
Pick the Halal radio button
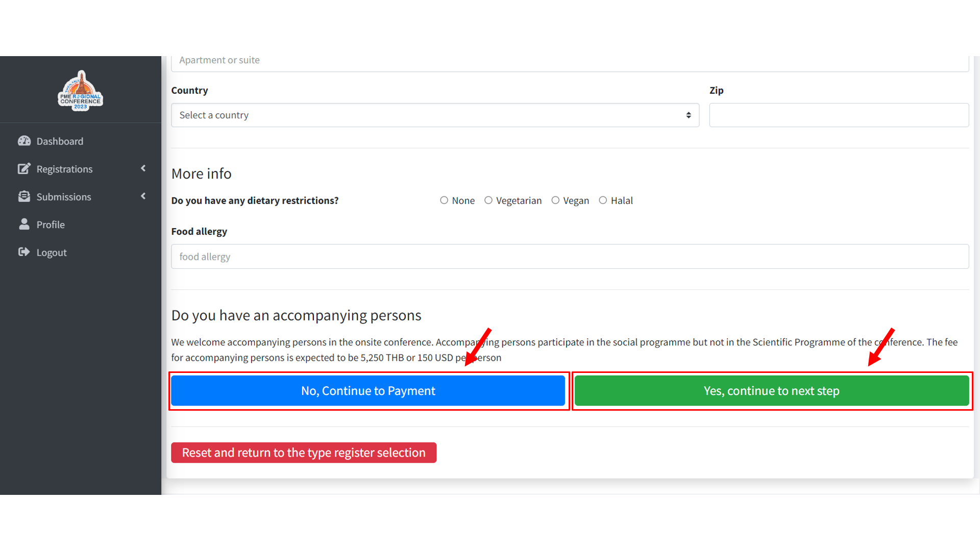click(x=603, y=201)
